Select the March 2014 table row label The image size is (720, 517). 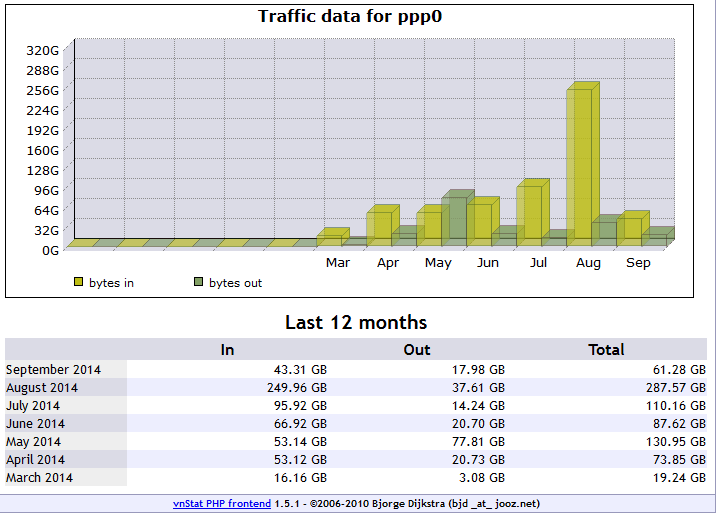point(39,478)
